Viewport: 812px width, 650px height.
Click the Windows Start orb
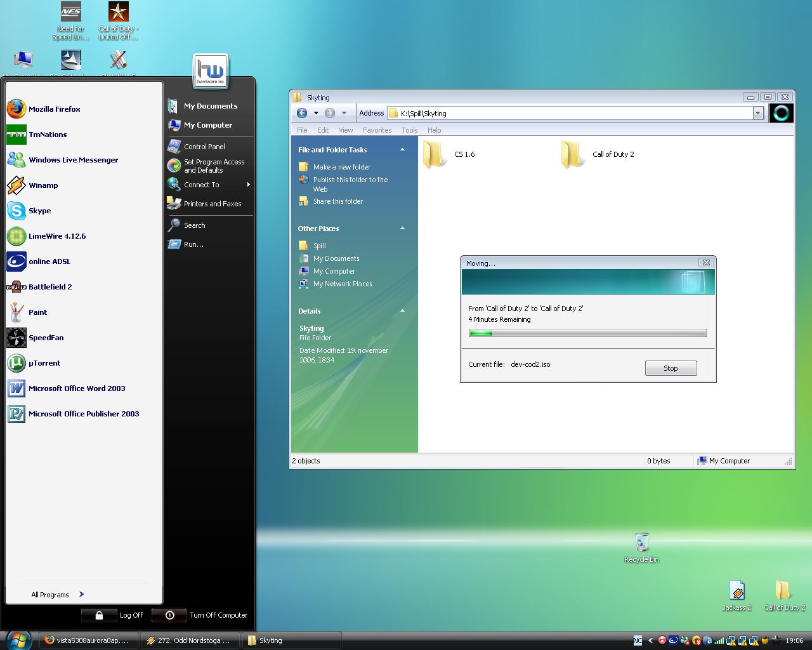pyautogui.click(x=18, y=640)
